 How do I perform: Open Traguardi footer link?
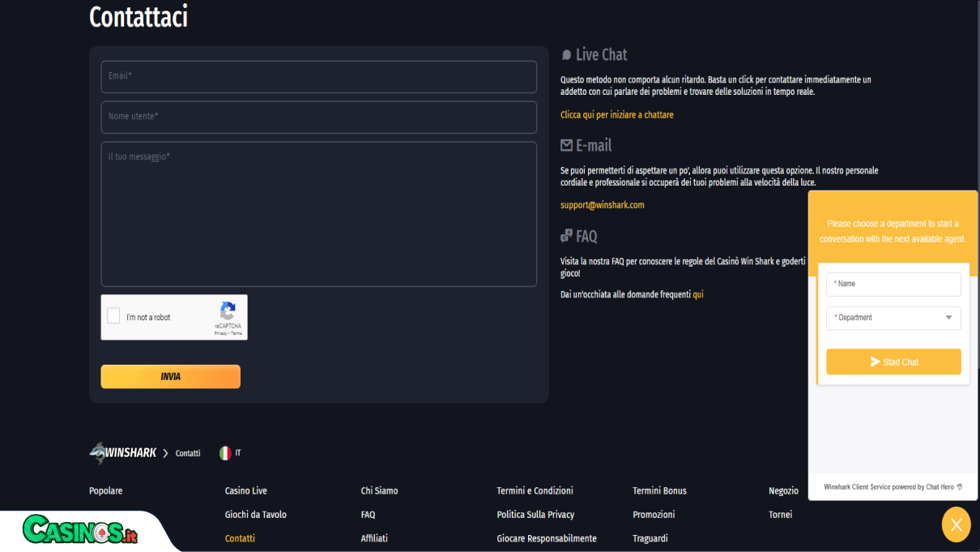(650, 538)
